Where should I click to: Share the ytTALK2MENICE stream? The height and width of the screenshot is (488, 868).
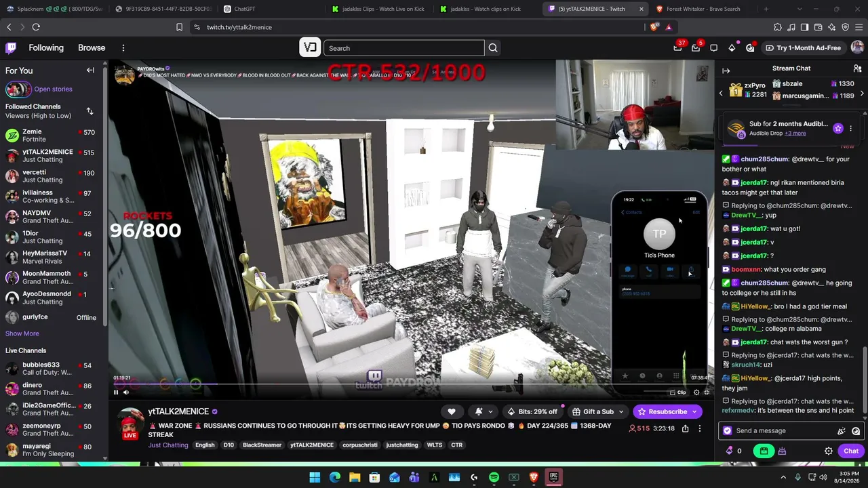tap(686, 428)
